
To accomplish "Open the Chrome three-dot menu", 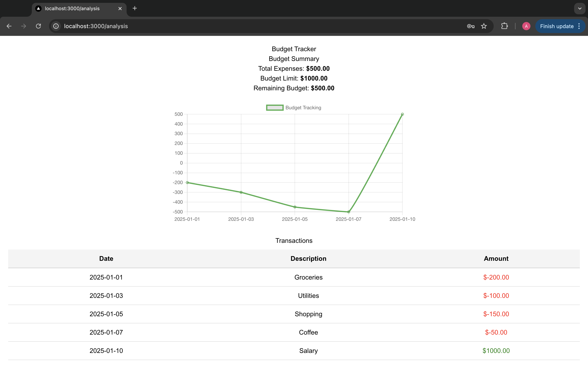I will click(579, 26).
